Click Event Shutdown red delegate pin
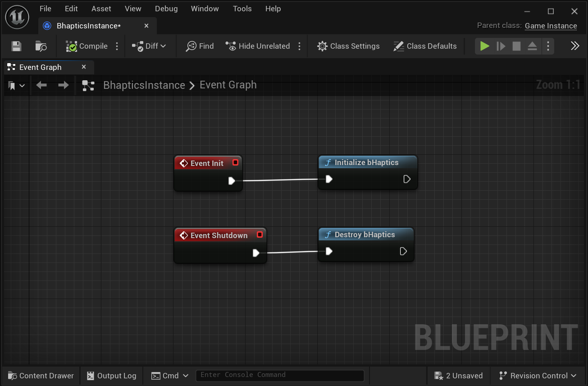This screenshot has height=386, width=588. [x=260, y=234]
